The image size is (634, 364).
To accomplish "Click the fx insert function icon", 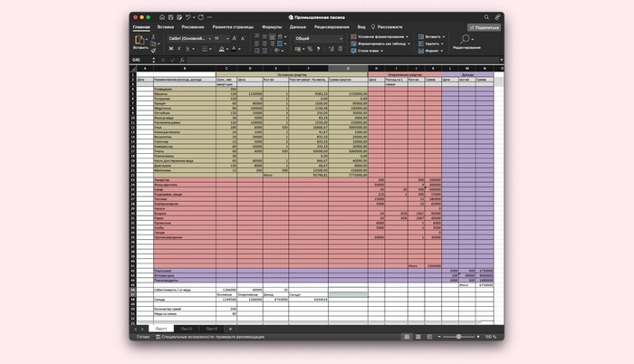I will click(182, 60).
